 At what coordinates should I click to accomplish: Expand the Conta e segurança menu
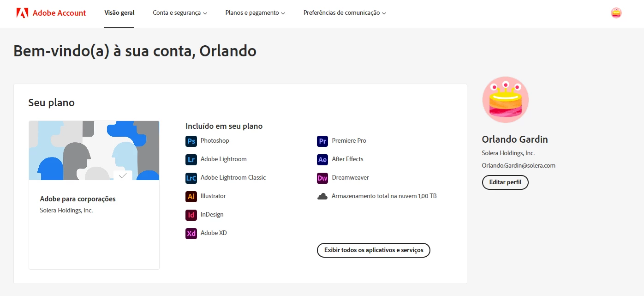pyautogui.click(x=180, y=13)
